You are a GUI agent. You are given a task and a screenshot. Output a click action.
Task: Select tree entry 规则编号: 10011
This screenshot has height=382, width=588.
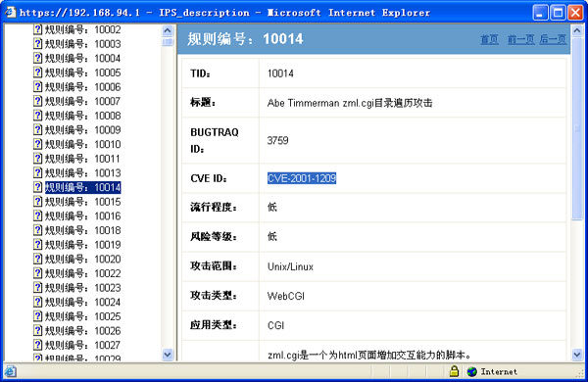pyautogui.click(x=82, y=159)
